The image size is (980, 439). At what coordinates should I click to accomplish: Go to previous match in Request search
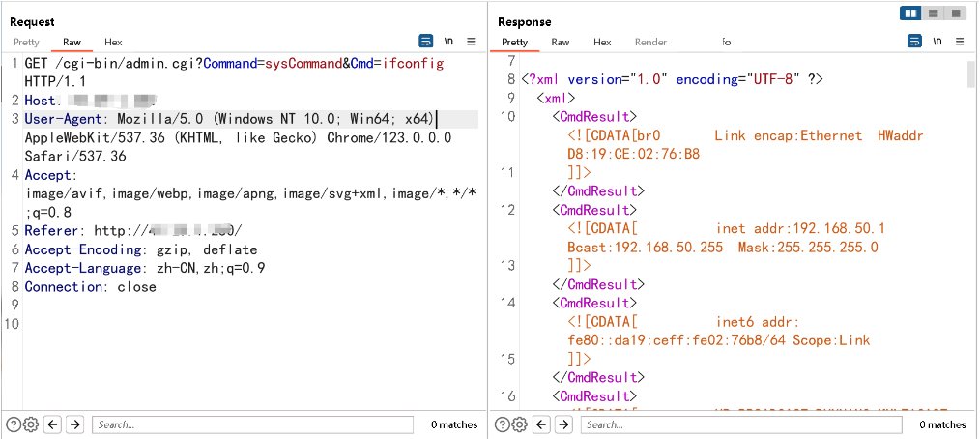point(53,425)
